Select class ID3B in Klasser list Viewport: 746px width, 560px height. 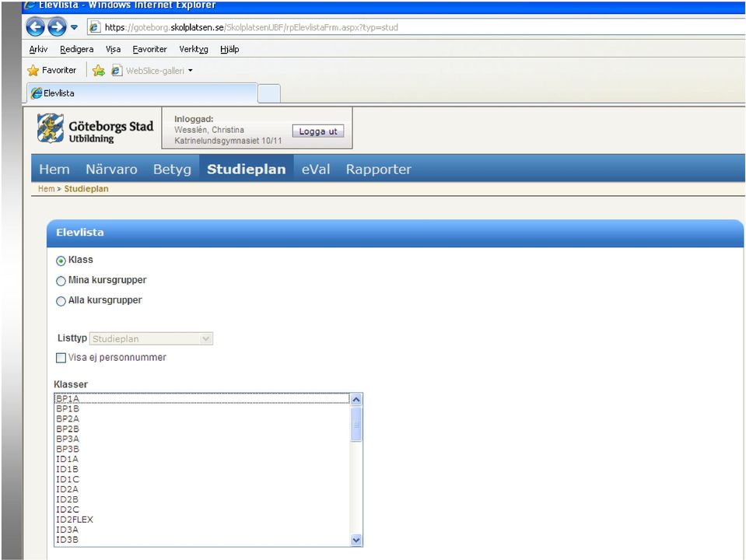coord(202,540)
